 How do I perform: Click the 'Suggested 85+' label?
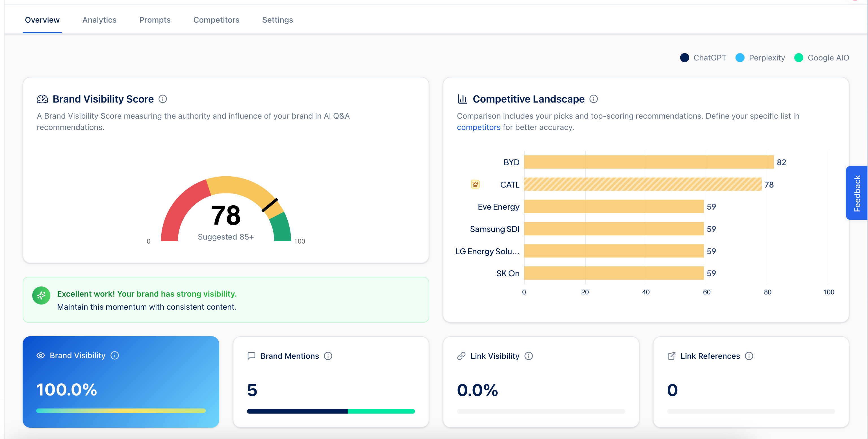(x=226, y=237)
